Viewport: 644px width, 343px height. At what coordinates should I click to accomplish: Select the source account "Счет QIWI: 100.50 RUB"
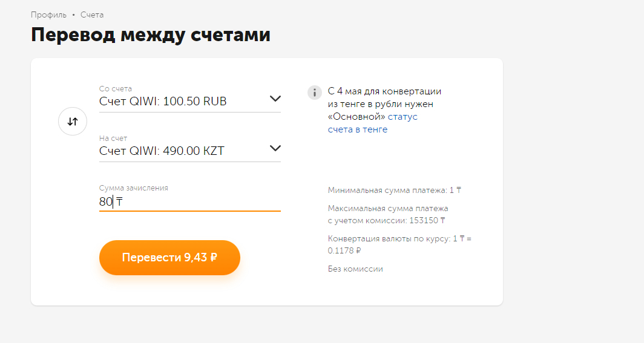click(163, 102)
